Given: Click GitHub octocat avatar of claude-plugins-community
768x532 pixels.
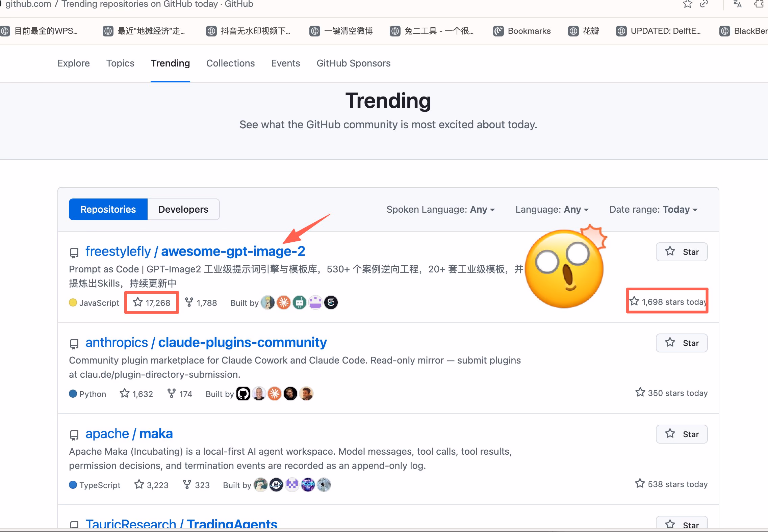Looking at the screenshot, I should [243, 394].
